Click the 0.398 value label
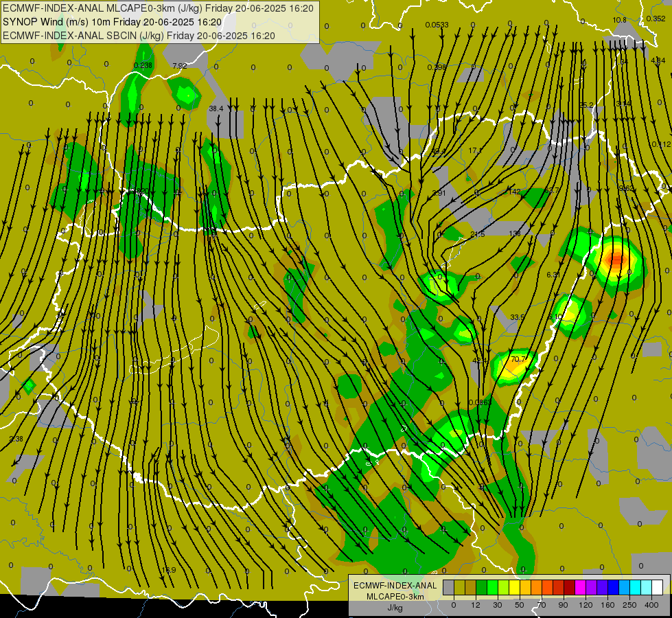This screenshot has height=618, width=672. [x=437, y=67]
